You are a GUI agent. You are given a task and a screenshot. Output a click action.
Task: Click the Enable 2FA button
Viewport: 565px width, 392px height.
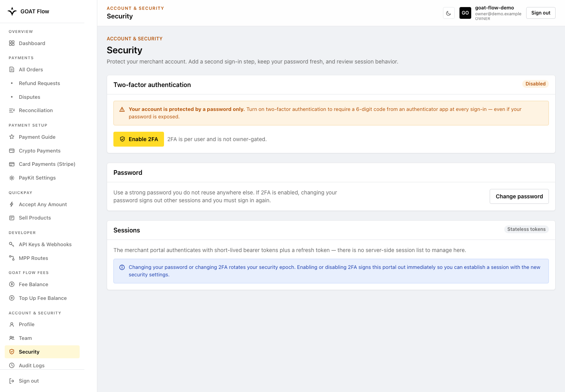coord(139,139)
